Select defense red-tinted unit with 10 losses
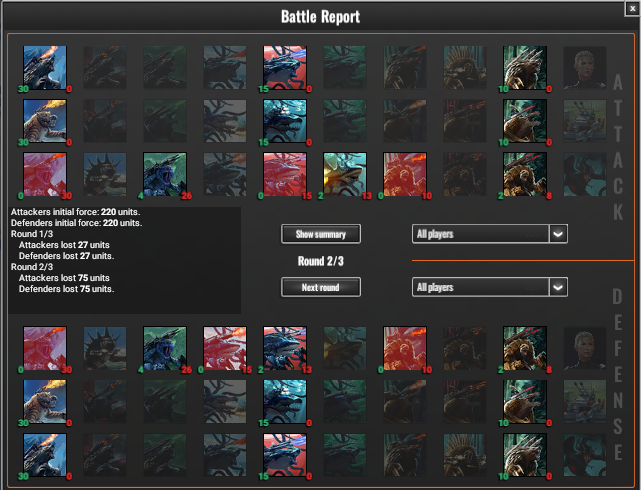Screen dimensions: 641x490 405,348
